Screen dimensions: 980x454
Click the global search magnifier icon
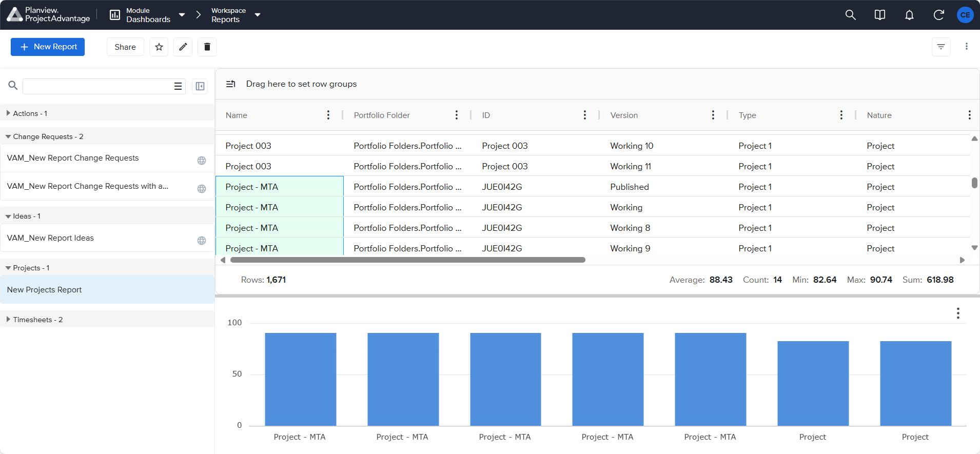[850, 15]
